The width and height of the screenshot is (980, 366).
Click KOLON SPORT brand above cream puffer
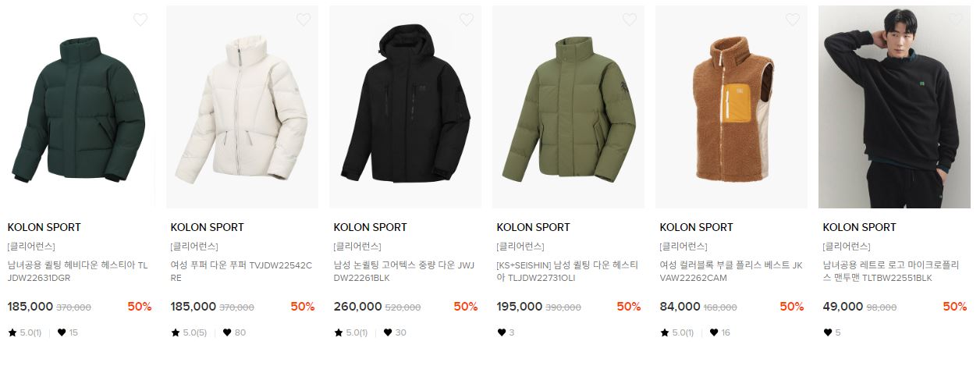207,227
